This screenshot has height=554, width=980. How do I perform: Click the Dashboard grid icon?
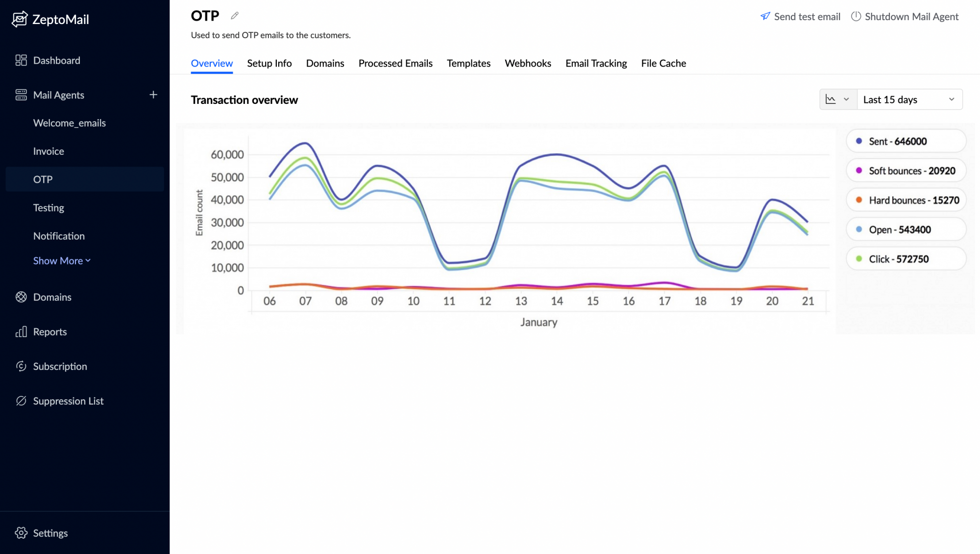pos(21,60)
